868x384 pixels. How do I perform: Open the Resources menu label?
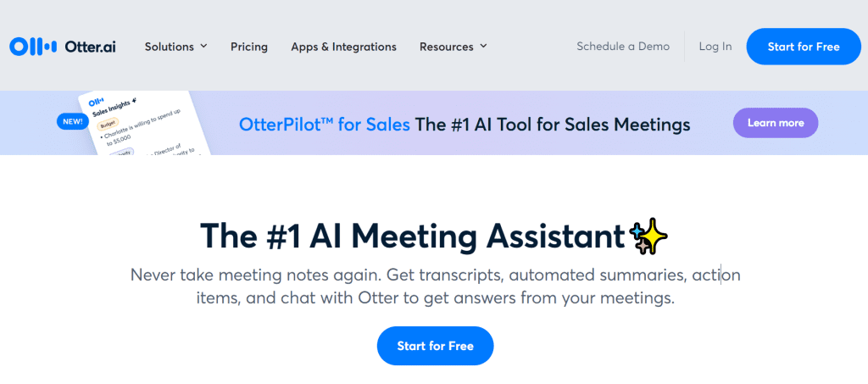click(447, 47)
